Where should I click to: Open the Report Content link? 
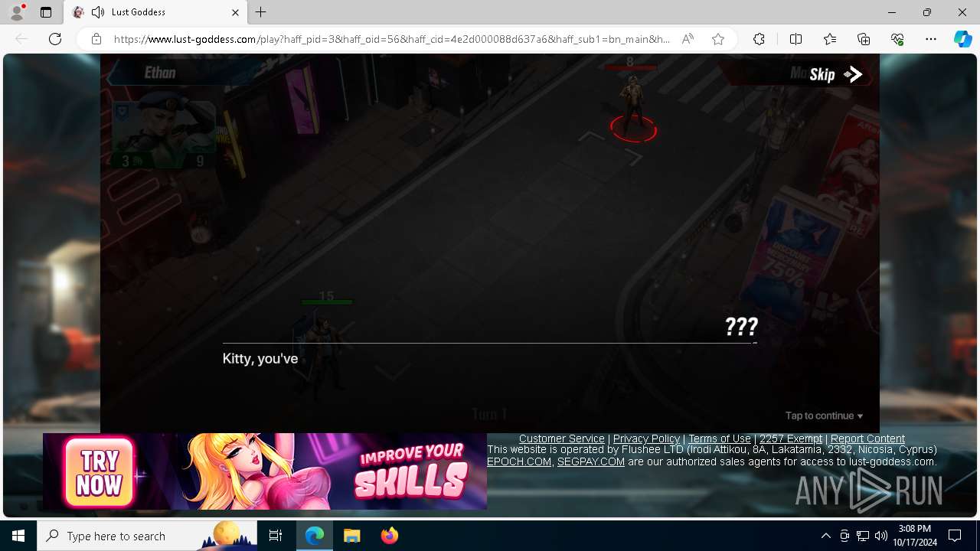[x=867, y=439]
